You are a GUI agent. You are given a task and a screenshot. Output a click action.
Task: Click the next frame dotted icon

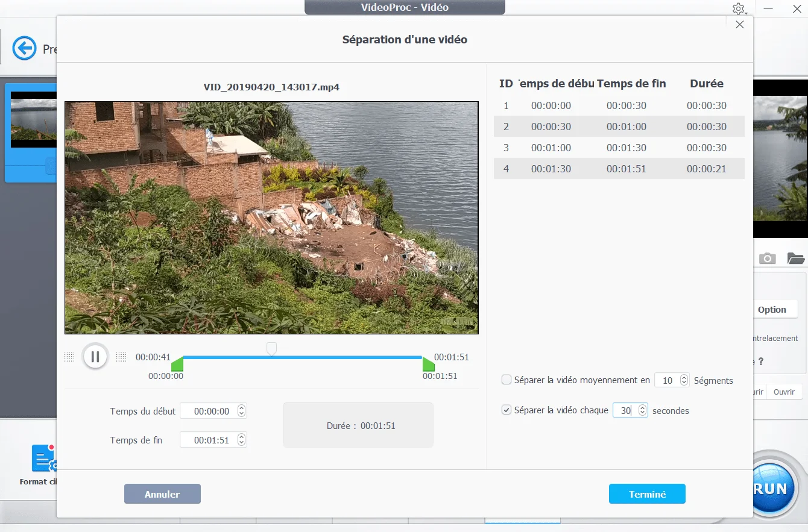(121, 357)
